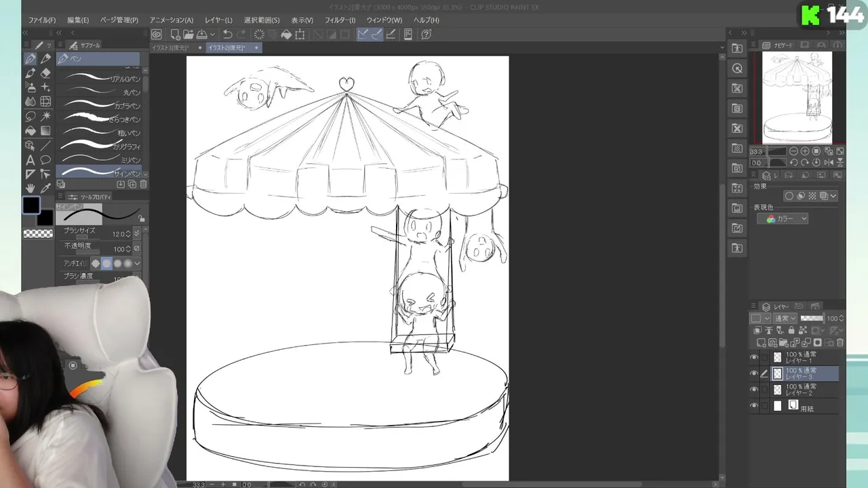Click the Scale/Rotate transform icon
This screenshot has width=868, height=488.
(300, 35)
